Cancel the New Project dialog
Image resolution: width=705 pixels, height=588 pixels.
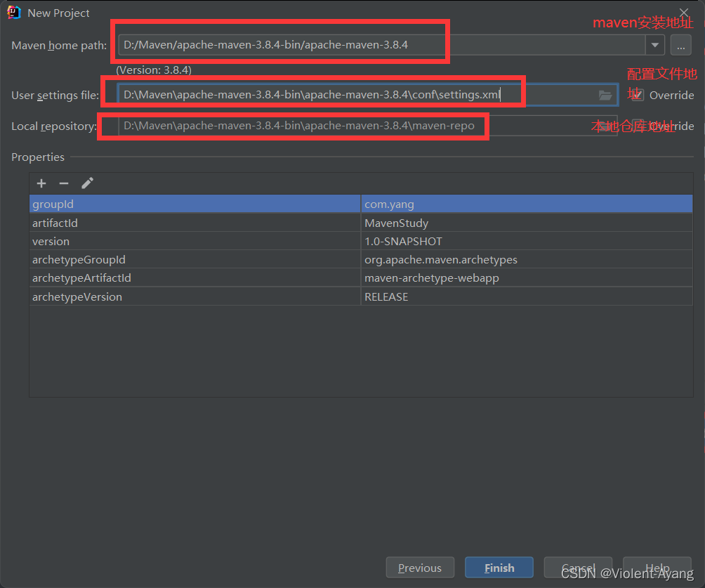578,568
